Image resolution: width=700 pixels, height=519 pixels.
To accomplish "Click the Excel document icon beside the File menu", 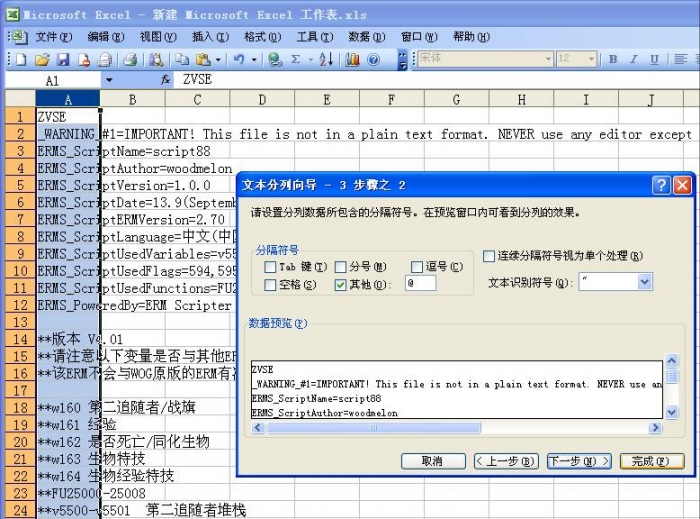I will [x=20, y=37].
